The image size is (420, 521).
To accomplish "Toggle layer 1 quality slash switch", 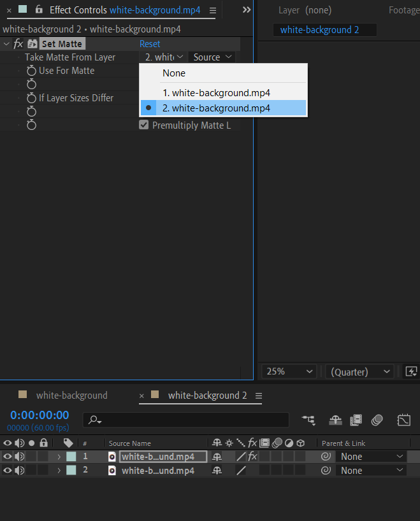I will click(x=241, y=457).
